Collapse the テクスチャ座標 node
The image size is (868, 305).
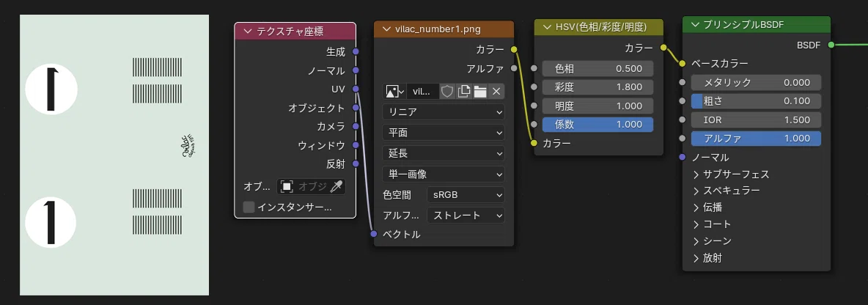click(x=247, y=32)
